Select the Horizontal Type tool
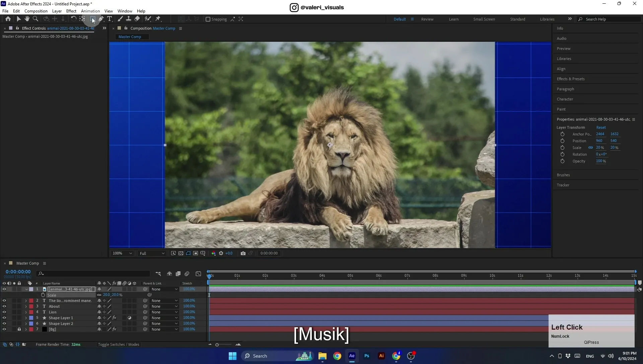The image size is (643, 364). click(x=110, y=19)
